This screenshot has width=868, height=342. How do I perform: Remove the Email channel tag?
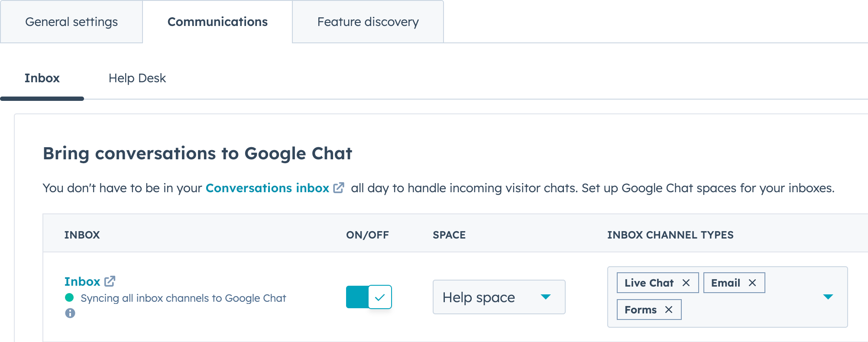(x=752, y=283)
